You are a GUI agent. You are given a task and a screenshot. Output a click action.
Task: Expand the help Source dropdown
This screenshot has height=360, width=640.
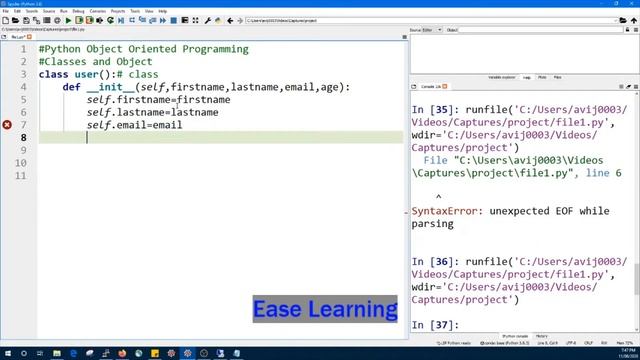(x=433, y=30)
